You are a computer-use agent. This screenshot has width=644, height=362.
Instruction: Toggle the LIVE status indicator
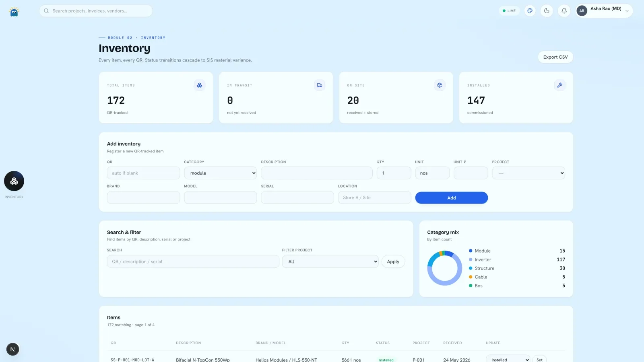coord(509,11)
